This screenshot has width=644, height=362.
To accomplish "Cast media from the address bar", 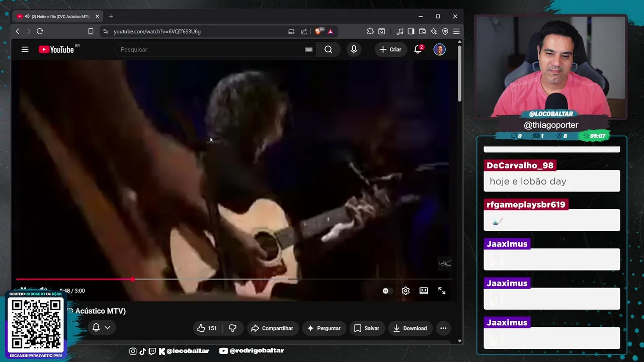I will (x=291, y=31).
